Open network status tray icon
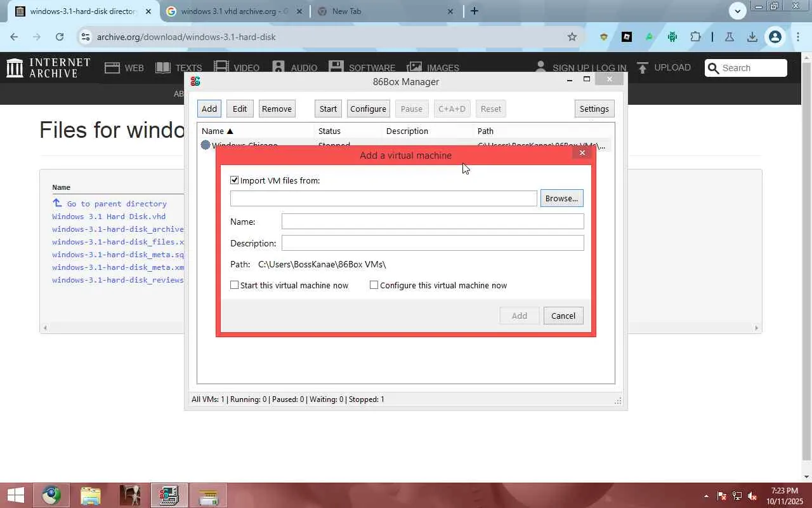812x508 pixels. pos(737,496)
